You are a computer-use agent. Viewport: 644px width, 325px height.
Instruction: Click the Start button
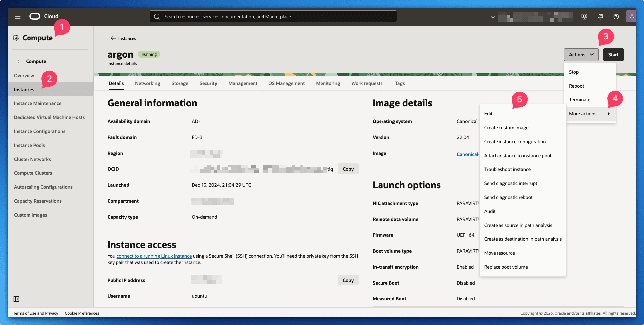(613, 55)
